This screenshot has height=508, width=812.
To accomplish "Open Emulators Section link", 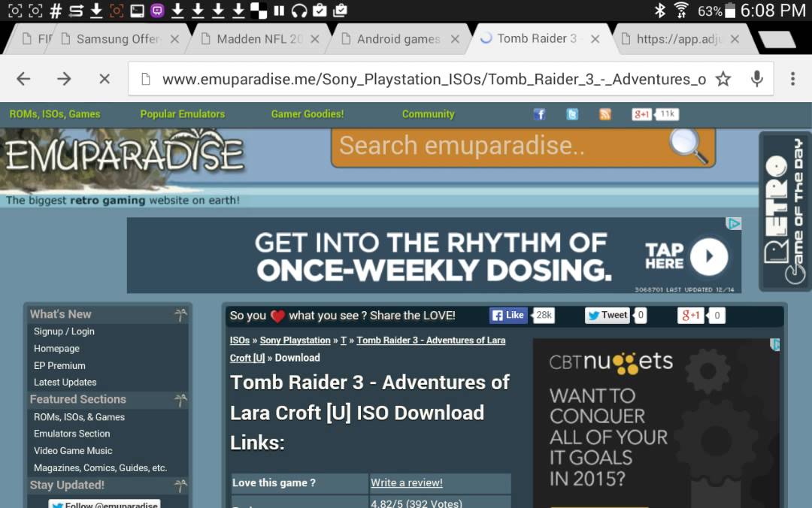I will click(72, 434).
